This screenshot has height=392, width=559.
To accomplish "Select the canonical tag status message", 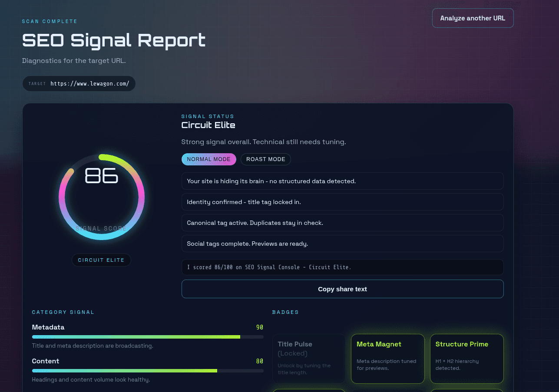I will point(342,223).
